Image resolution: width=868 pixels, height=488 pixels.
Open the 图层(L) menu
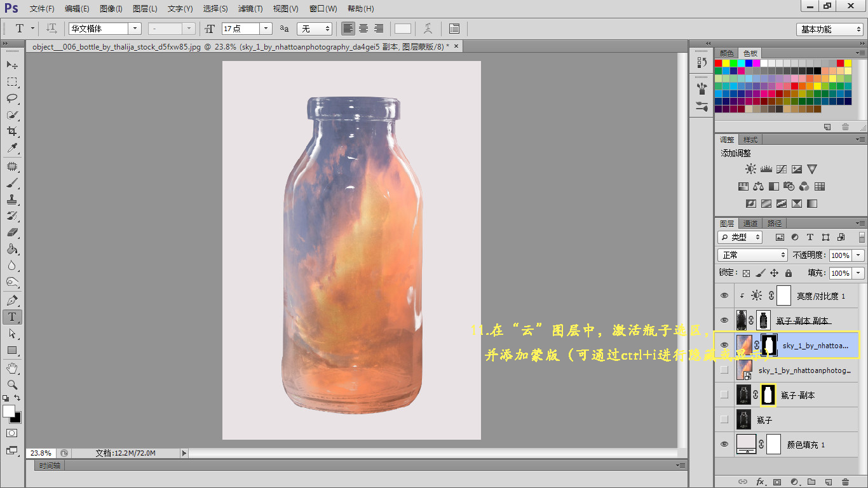(145, 9)
